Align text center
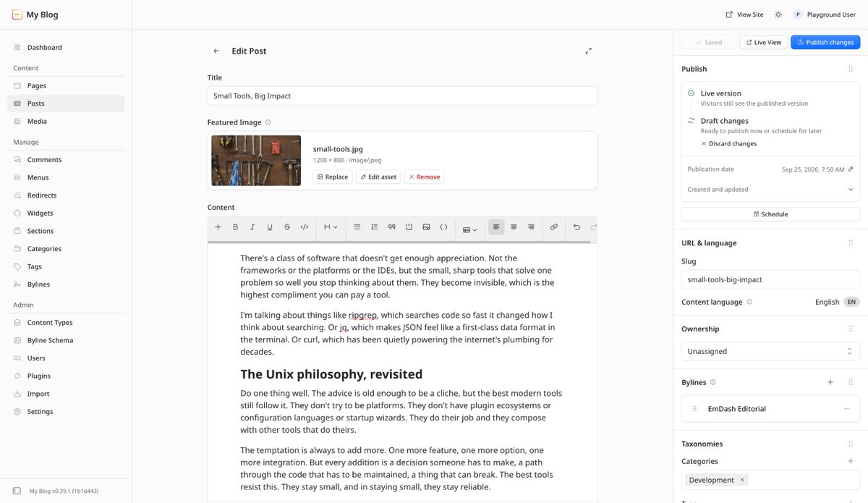The height and width of the screenshot is (503, 868). 514,227
